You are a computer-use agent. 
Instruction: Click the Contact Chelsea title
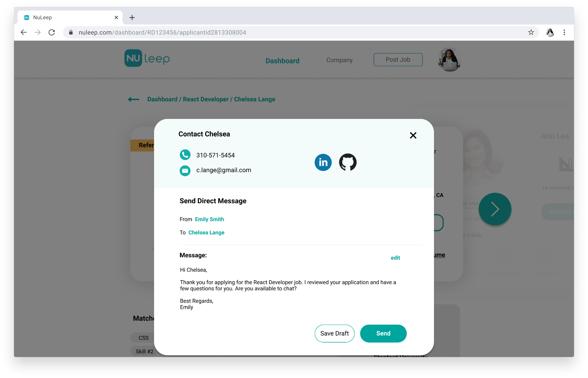(x=204, y=134)
